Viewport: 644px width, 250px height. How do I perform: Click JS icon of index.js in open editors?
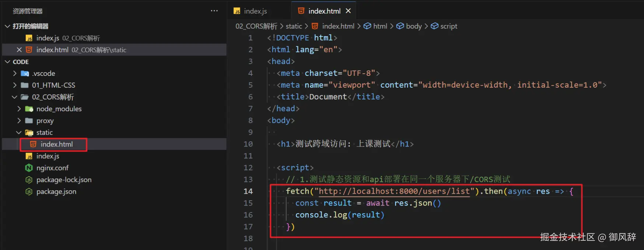[29, 38]
